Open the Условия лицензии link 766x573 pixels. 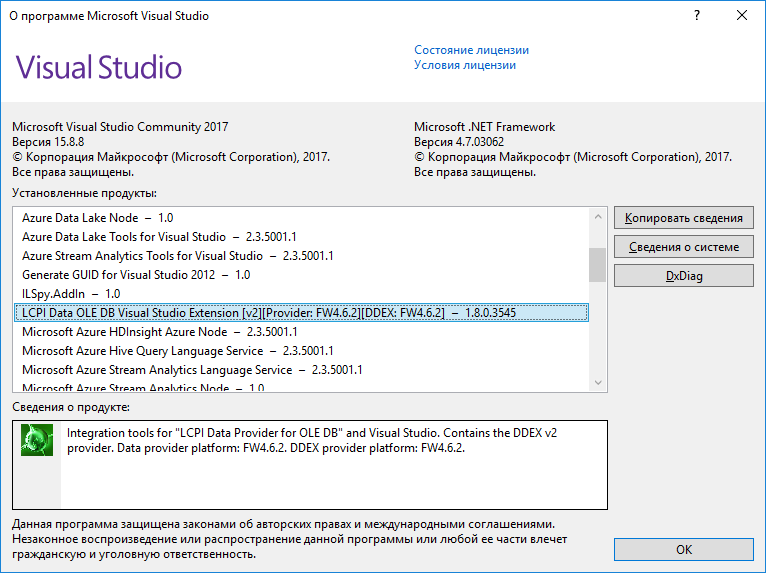pos(465,65)
